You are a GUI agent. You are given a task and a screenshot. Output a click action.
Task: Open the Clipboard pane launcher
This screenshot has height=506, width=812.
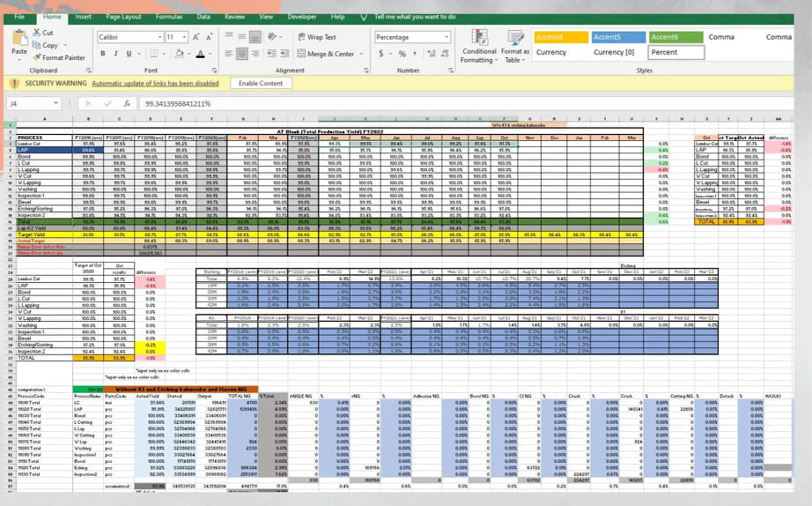pos(89,70)
